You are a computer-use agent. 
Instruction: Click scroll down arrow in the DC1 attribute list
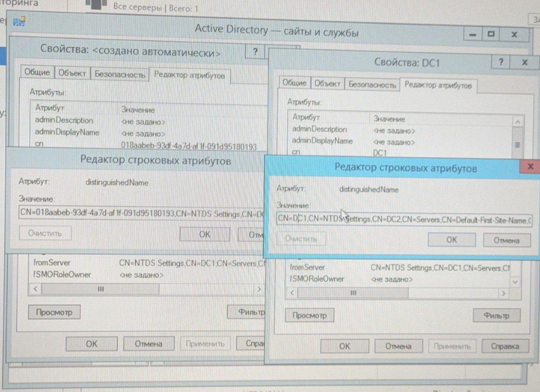point(515,281)
